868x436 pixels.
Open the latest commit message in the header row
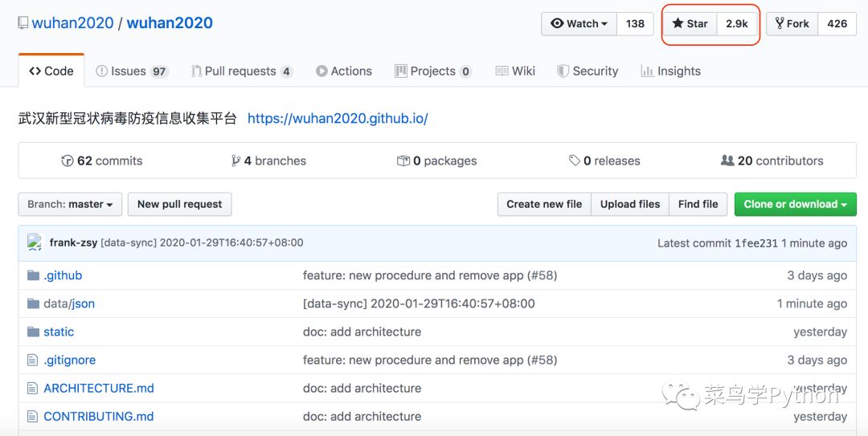click(x=202, y=242)
